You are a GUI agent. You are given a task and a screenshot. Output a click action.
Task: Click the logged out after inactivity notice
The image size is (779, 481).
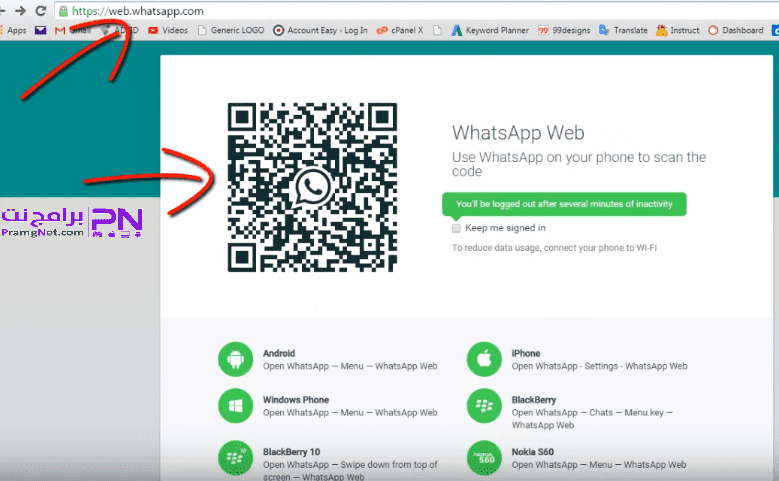point(564,204)
